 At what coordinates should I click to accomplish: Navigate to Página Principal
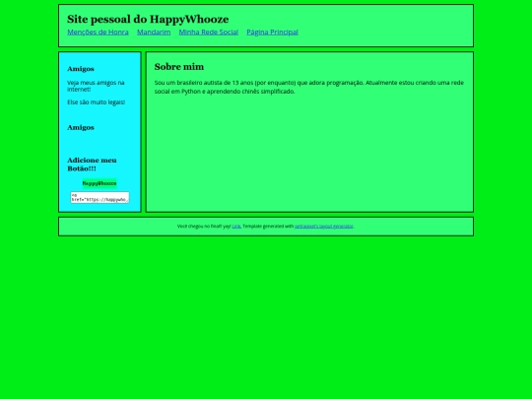click(272, 32)
